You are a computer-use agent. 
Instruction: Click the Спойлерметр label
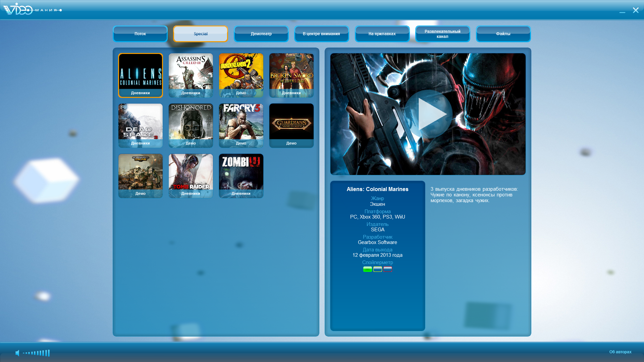point(378,262)
